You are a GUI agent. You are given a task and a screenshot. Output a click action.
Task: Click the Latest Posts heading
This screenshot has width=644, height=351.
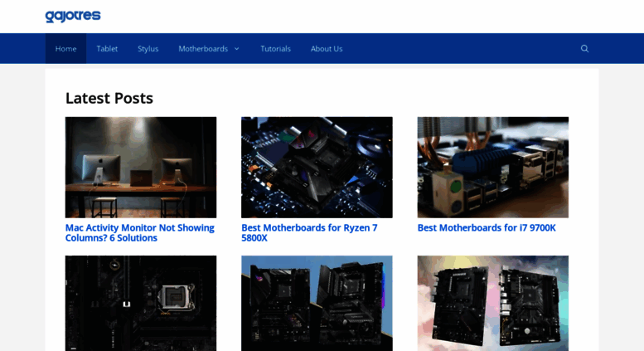(109, 98)
